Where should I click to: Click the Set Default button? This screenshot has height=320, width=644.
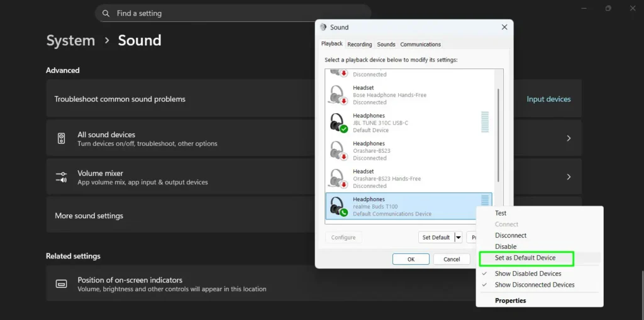[x=436, y=238]
